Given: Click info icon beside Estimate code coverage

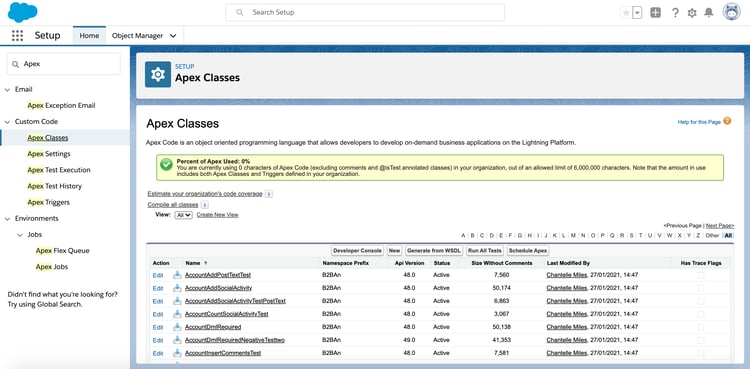Looking at the screenshot, I should tap(269, 194).
